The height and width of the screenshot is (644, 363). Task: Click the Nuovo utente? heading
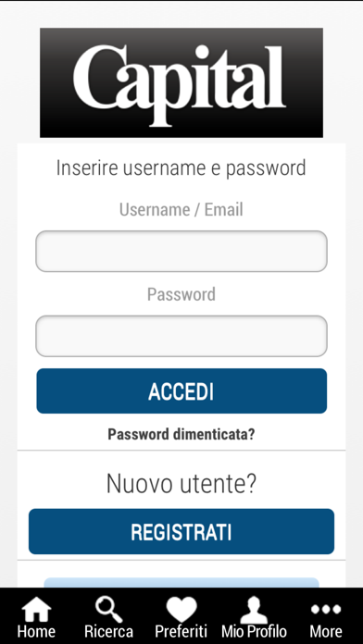[181, 483]
